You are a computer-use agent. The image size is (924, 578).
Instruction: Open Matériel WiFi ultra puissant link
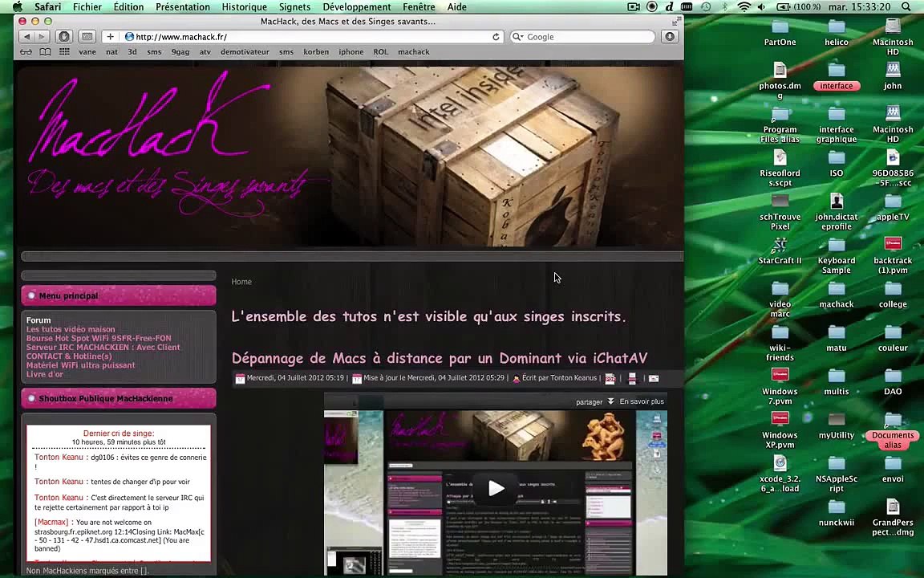(x=81, y=365)
